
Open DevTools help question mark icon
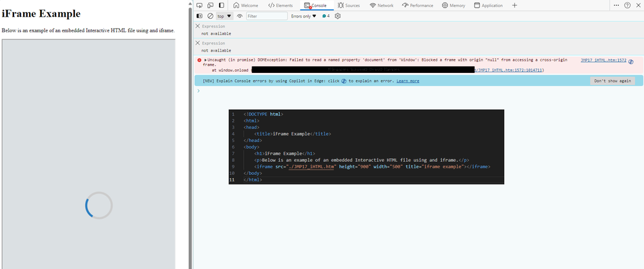[x=627, y=5]
